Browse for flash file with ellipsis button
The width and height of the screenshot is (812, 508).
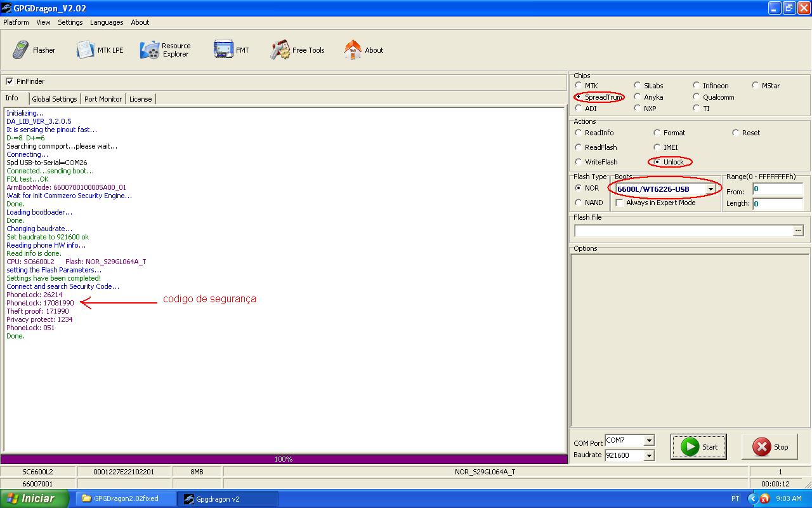(798, 231)
